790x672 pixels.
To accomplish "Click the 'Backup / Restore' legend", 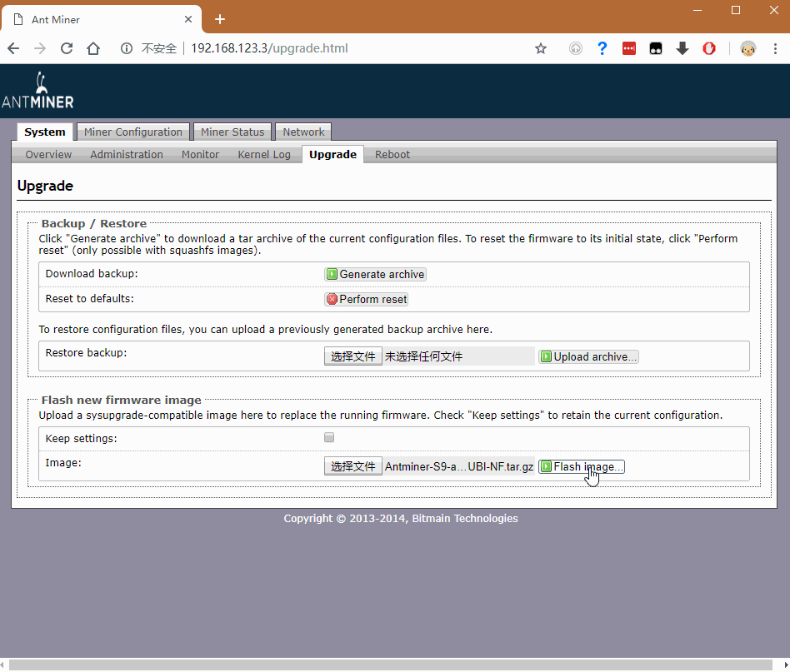I will (x=93, y=223).
